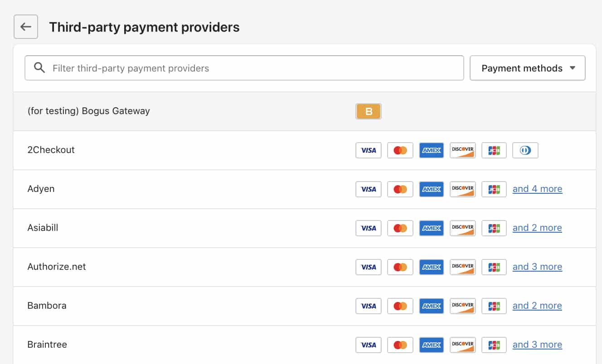Click the JCB icon in Braintree row

pos(494,345)
